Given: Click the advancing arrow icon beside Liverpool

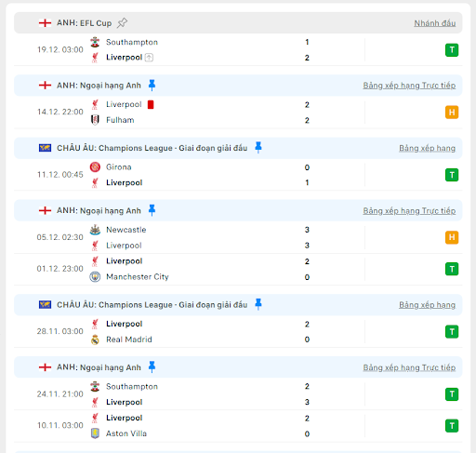Looking at the screenshot, I should click(149, 58).
